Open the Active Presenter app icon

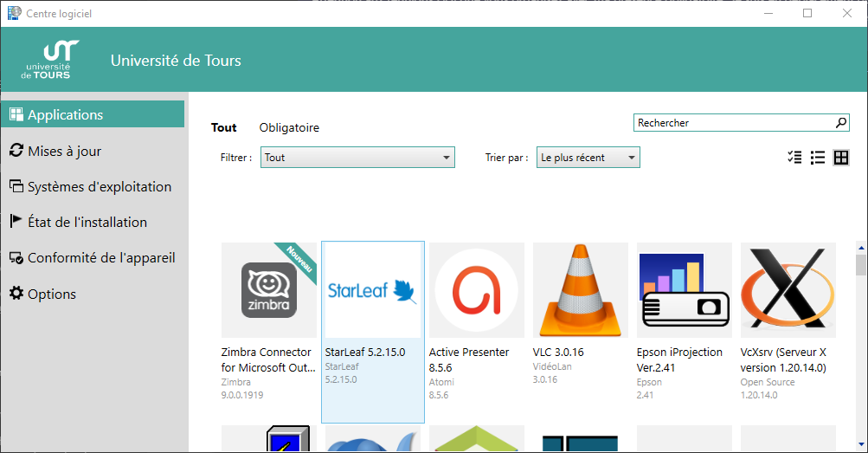pos(477,290)
